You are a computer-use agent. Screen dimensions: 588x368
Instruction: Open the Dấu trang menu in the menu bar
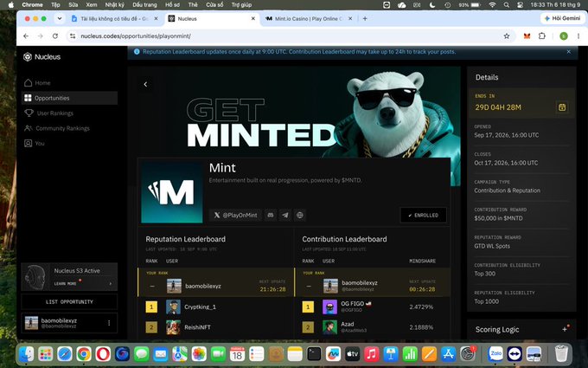[144, 5]
